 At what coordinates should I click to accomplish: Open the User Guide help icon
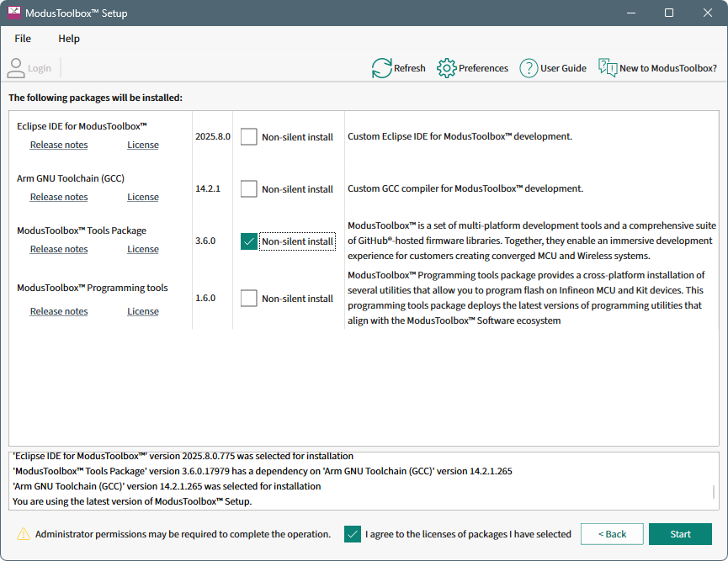(x=529, y=68)
